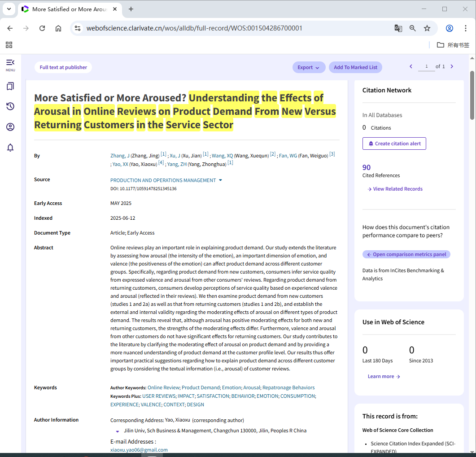Open the marked list bookmark icon in sidebar
476x457 pixels.
click(x=10, y=86)
